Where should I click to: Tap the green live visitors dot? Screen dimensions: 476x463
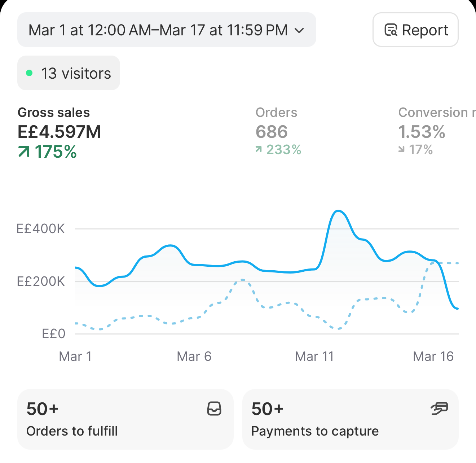point(30,73)
